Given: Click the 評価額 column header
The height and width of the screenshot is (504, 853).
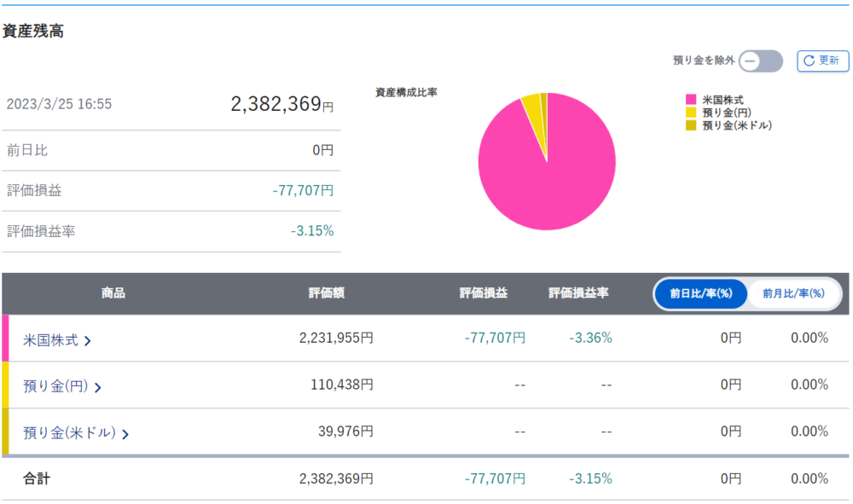Looking at the screenshot, I should [x=326, y=293].
